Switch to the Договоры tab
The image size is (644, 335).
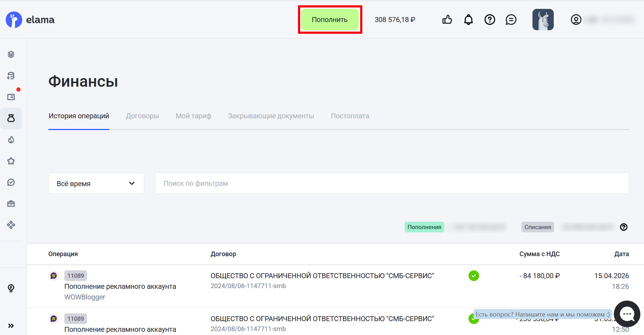coord(142,116)
